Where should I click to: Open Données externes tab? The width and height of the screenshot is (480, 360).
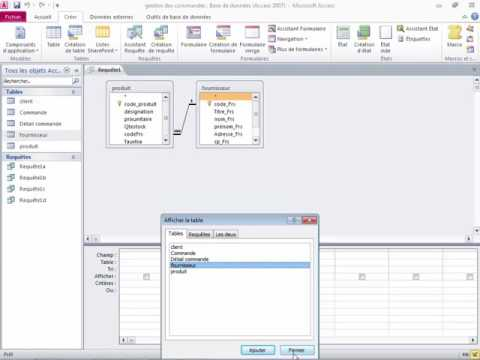click(111, 17)
